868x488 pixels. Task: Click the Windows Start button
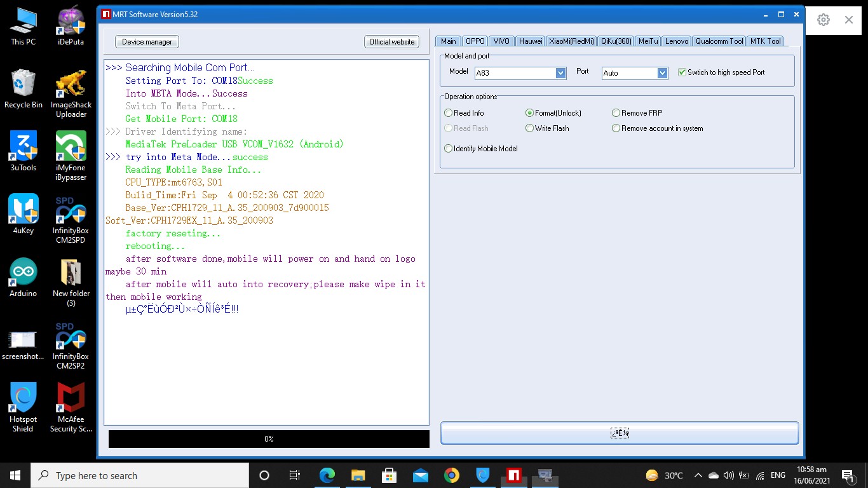tap(15, 475)
